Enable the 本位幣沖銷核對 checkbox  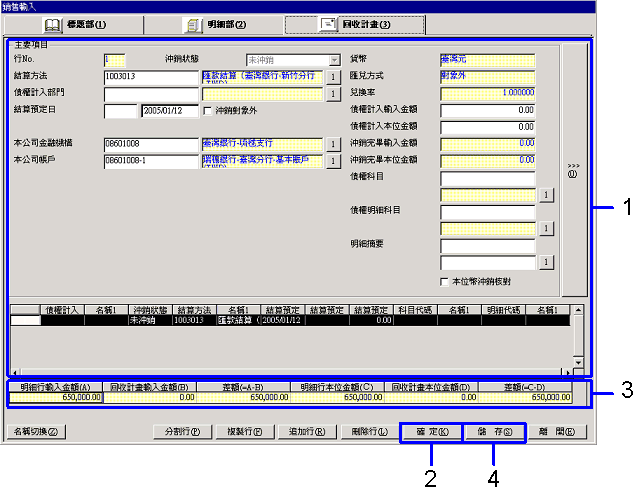pos(446,281)
